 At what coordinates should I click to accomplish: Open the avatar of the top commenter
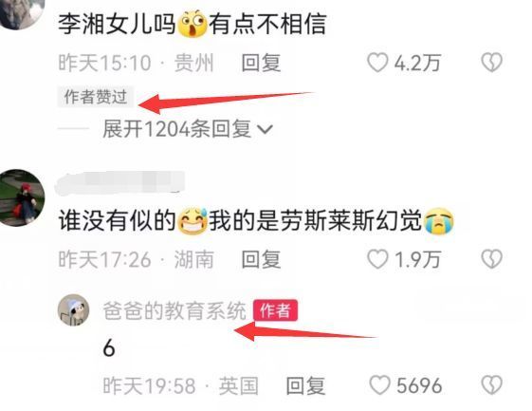[21, 13]
